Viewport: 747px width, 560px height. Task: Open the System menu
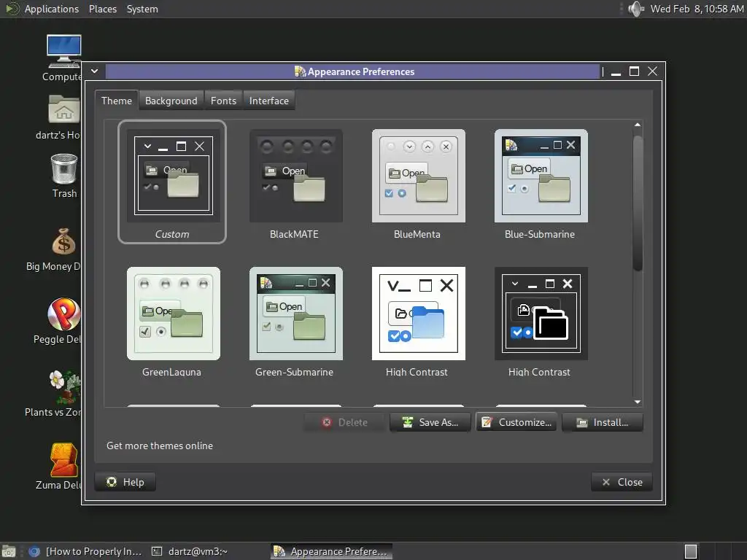pyautogui.click(x=142, y=9)
